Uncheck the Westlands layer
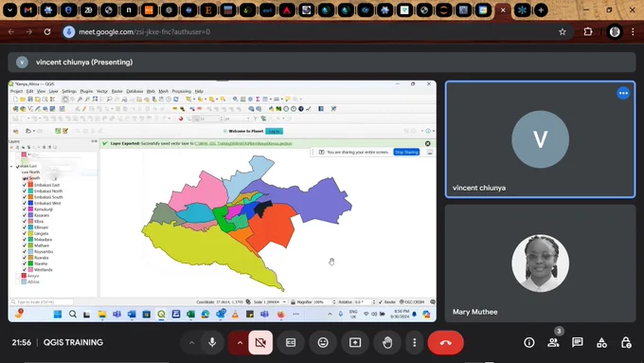The width and height of the screenshot is (644, 363). 25,270
